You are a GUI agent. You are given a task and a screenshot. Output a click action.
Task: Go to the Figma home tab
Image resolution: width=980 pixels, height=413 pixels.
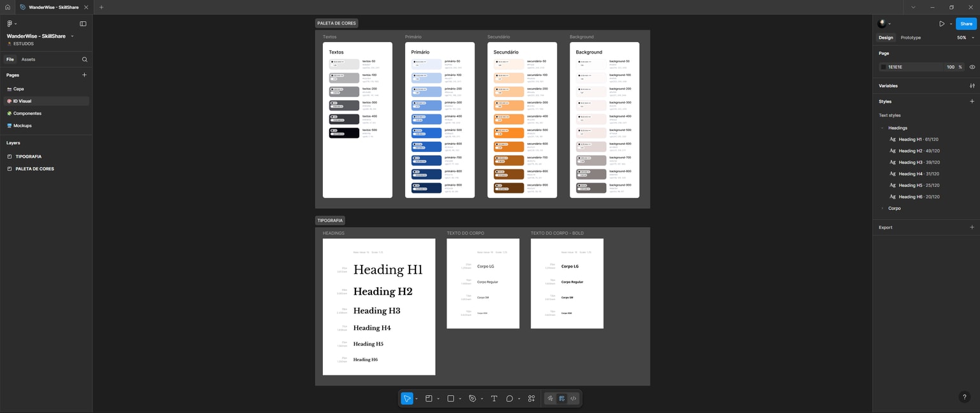[x=8, y=7]
